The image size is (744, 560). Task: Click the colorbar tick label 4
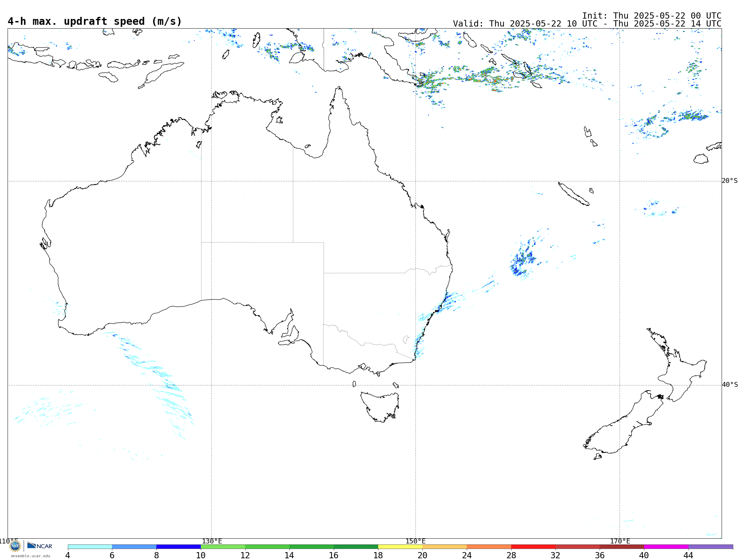tap(68, 556)
